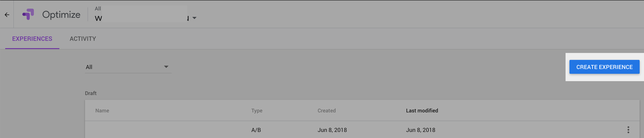Sort the table by Created date

click(327, 110)
